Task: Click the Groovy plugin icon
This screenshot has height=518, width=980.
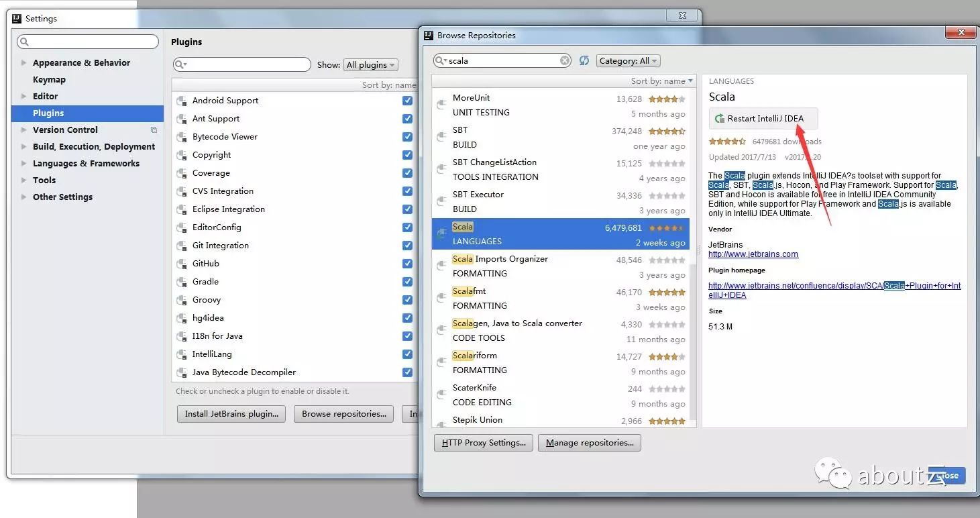Action: point(181,301)
